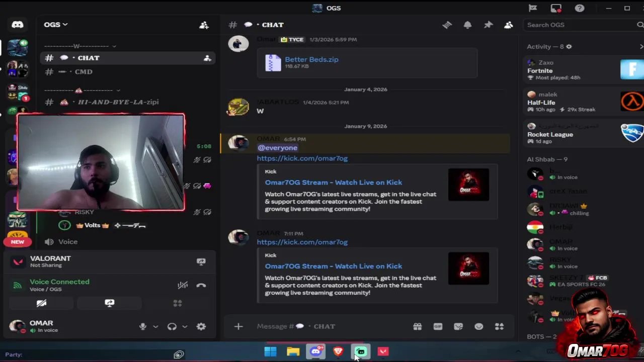This screenshot has width=644, height=362.
Task: Click avatar of message saying W
Action: coord(238,107)
